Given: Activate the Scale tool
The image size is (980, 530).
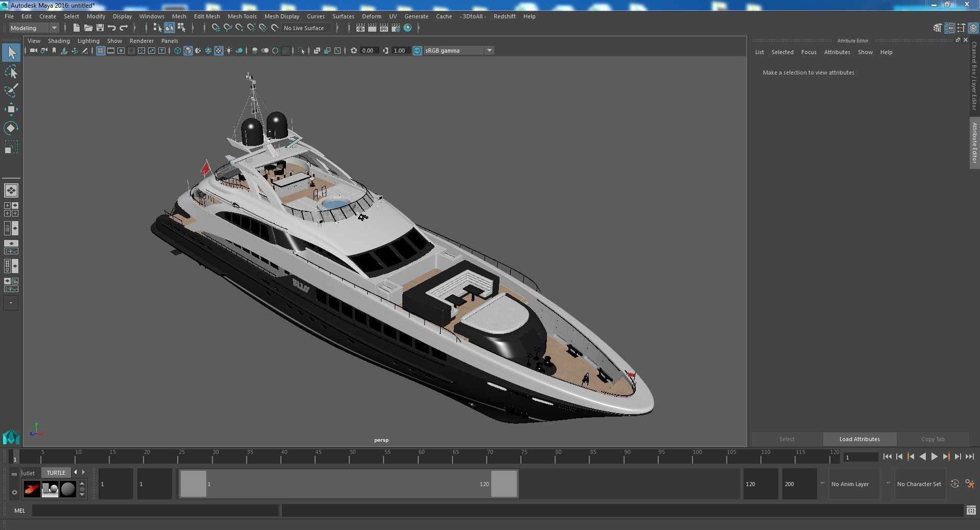Looking at the screenshot, I should click(11, 147).
